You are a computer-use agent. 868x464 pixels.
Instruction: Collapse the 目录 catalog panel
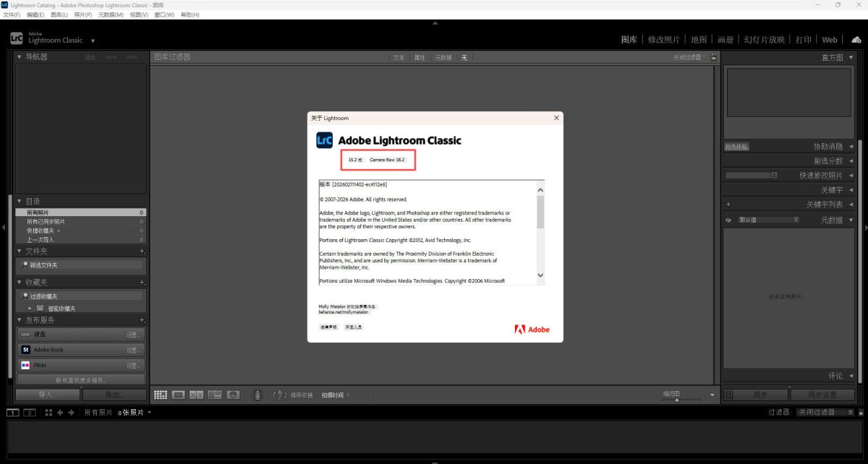tap(20, 201)
